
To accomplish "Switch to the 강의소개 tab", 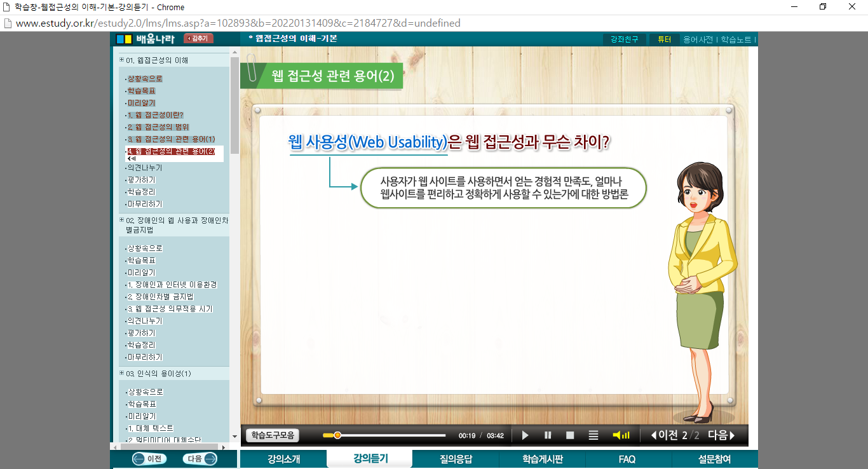I will pos(283,459).
